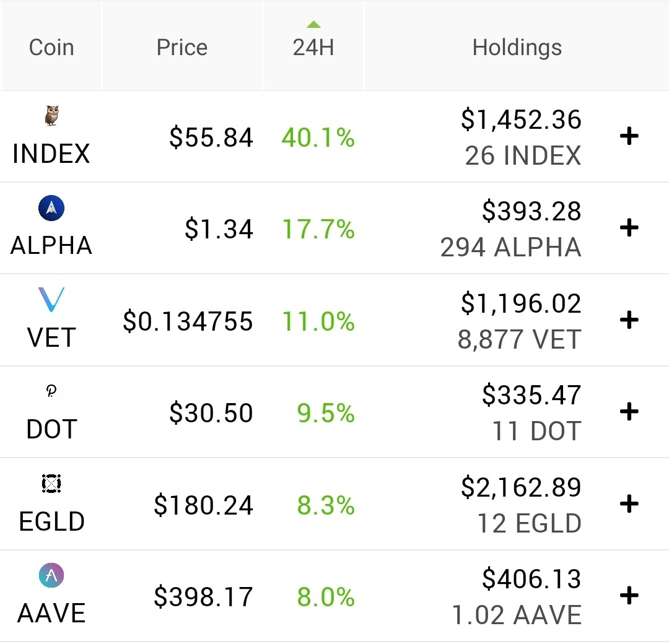This screenshot has width=669, height=644.
Task: Sort by Price column header
Action: click(182, 47)
